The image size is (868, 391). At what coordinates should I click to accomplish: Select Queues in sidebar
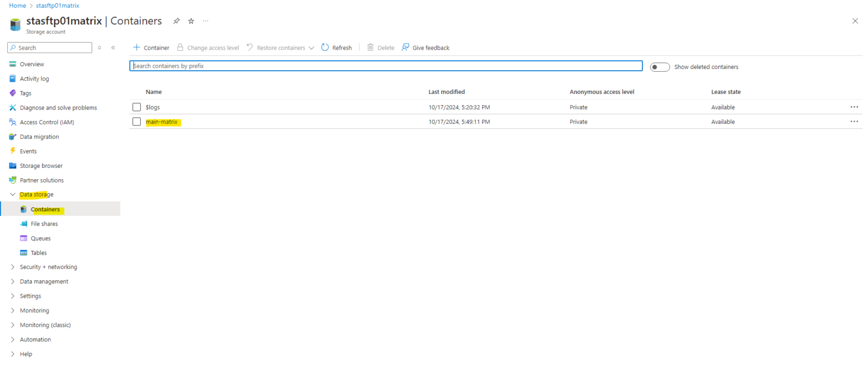coord(41,238)
